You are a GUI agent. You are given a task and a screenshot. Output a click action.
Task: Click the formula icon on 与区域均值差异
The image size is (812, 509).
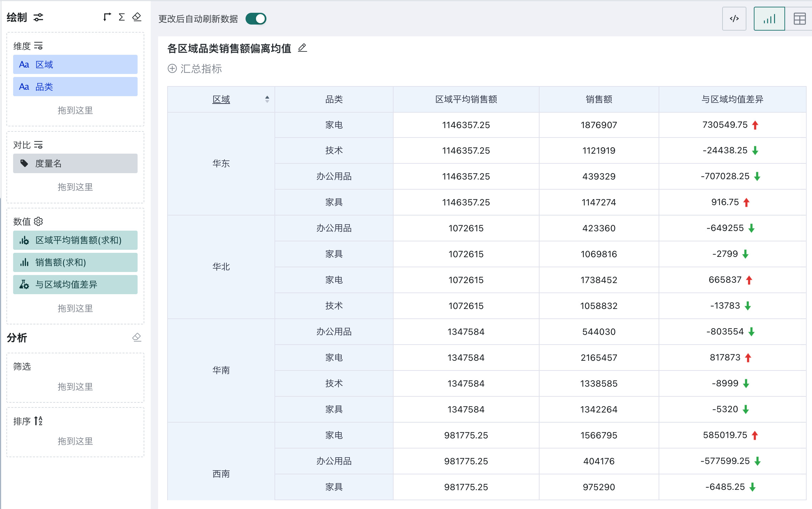pos(24,284)
